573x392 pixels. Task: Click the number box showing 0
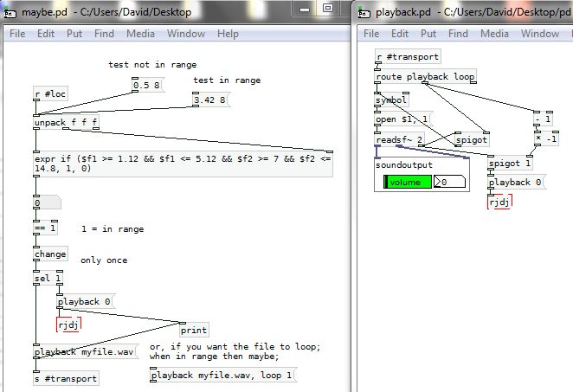pos(47,202)
